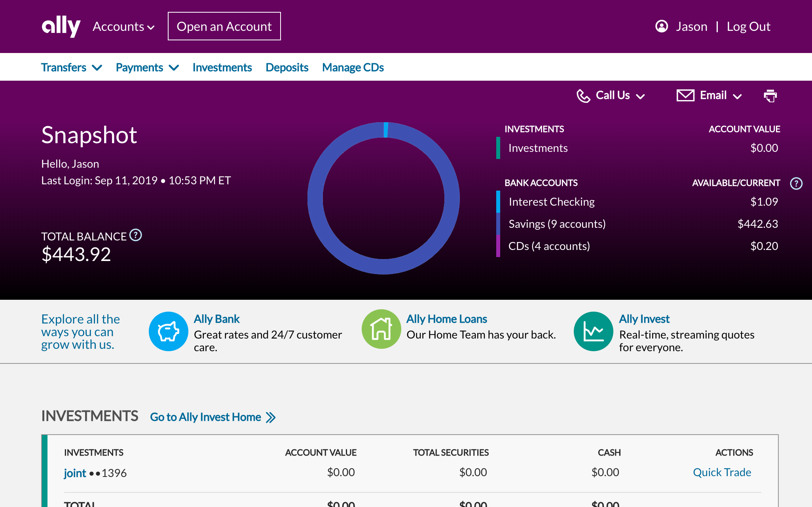Click the Ally logo
The width and height of the screenshot is (812, 507).
tap(61, 26)
